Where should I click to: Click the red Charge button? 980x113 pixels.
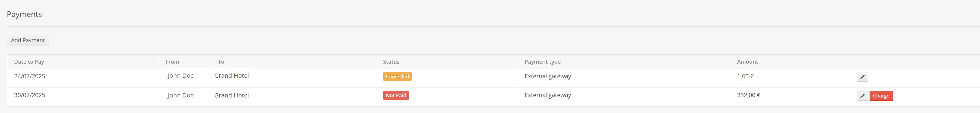click(x=881, y=96)
